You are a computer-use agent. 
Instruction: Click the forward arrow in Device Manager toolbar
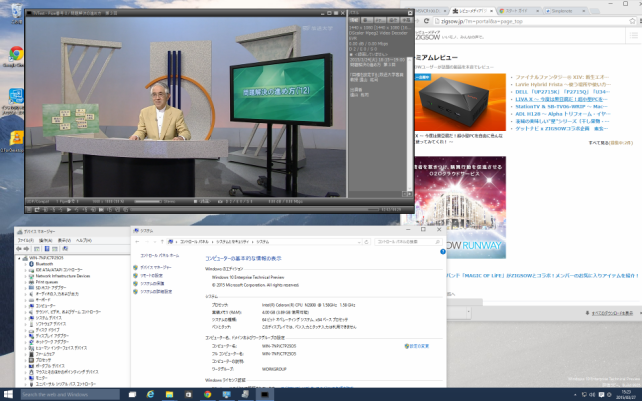point(27,249)
